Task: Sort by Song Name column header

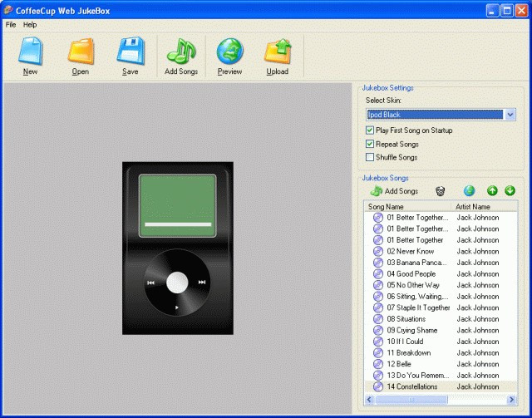Action: pos(407,207)
